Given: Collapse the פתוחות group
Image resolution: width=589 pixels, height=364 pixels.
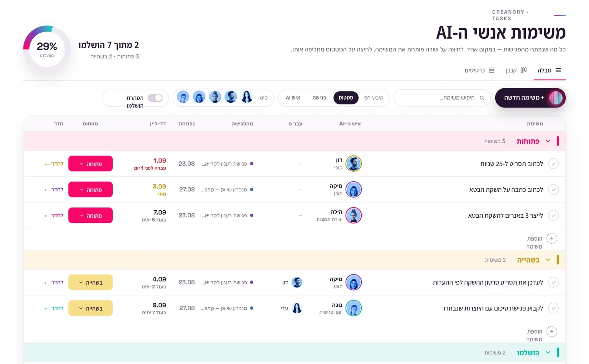Looking at the screenshot, I should click(x=548, y=141).
